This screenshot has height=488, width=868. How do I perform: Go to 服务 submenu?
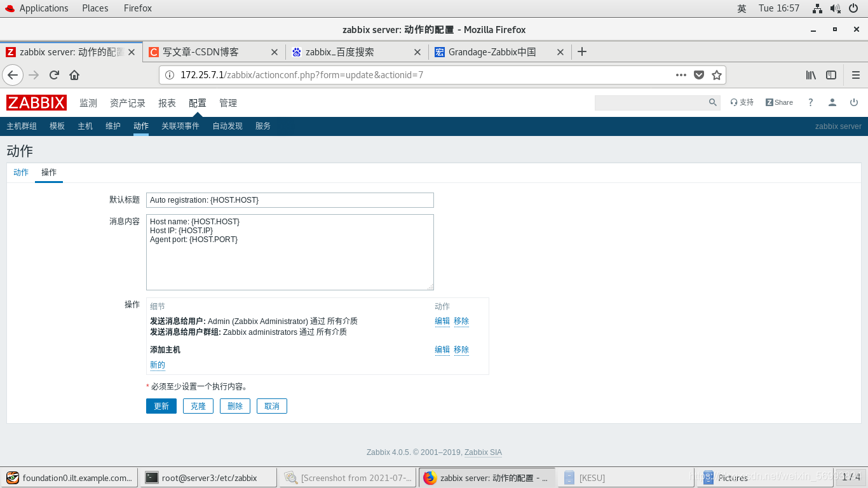[263, 126]
